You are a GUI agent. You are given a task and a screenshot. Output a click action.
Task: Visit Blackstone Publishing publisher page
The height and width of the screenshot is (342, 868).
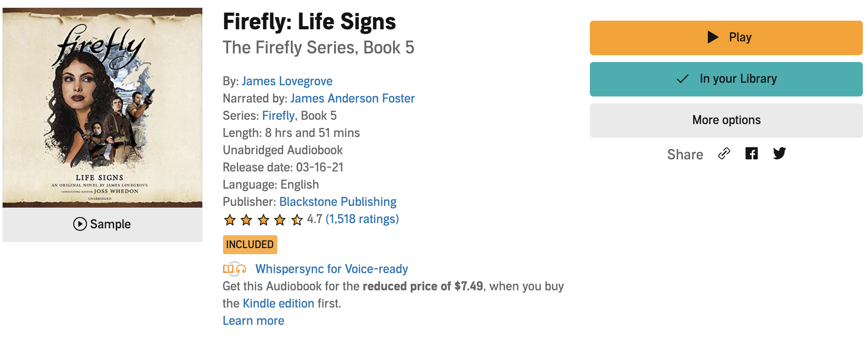(338, 202)
